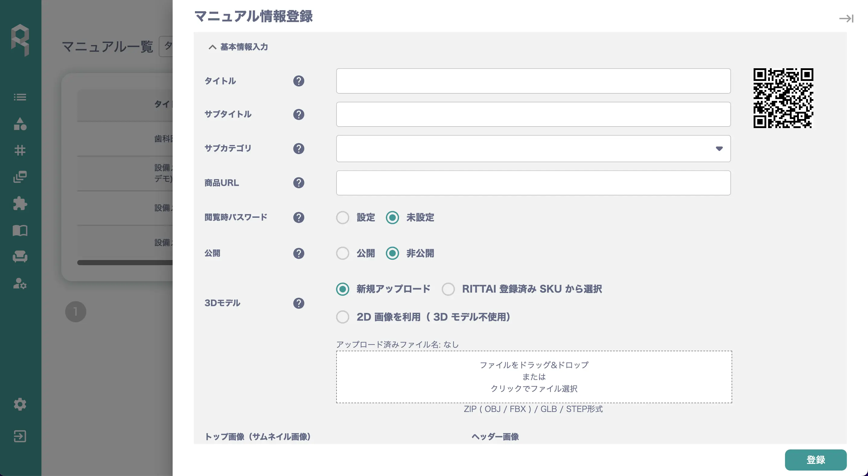Open the sofa furniture icon in sidebar
The height and width of the screenshot is (476, 868).
pyautogui.click(x=20, y=256)
